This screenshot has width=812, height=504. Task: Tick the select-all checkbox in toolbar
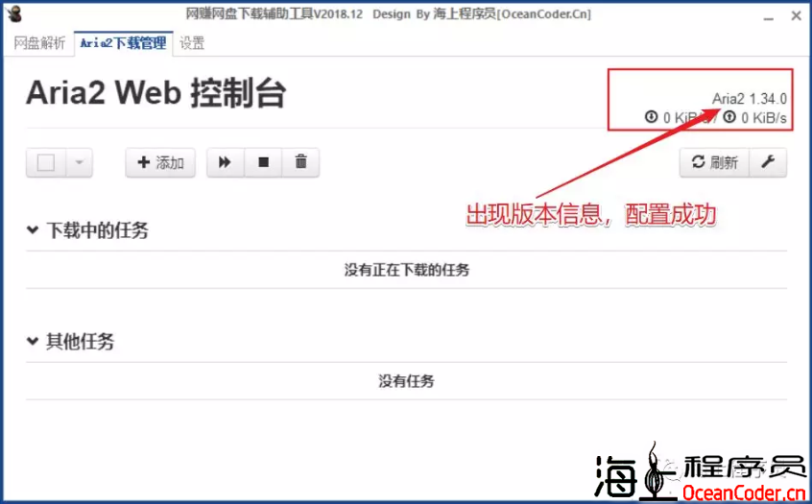[x=46, y=162]
